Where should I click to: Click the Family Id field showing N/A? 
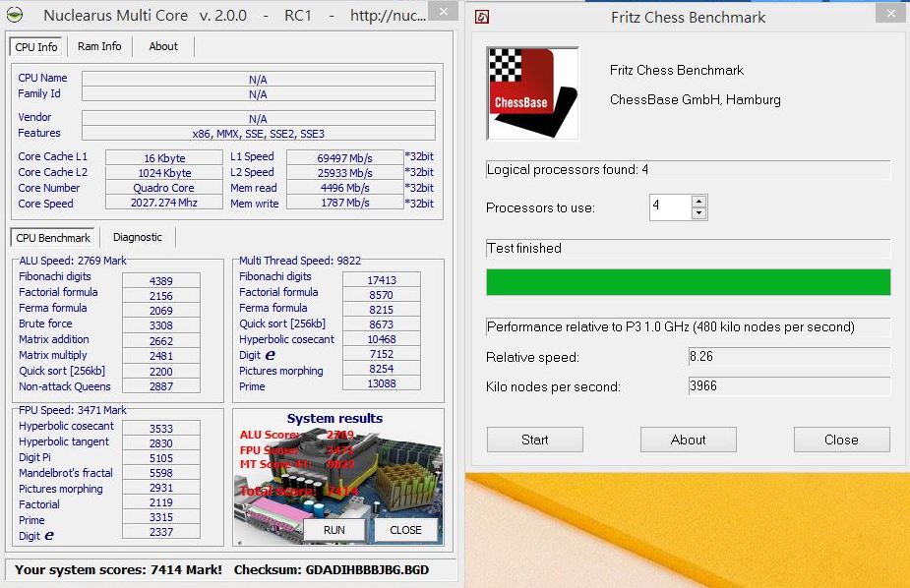[259, 94]
